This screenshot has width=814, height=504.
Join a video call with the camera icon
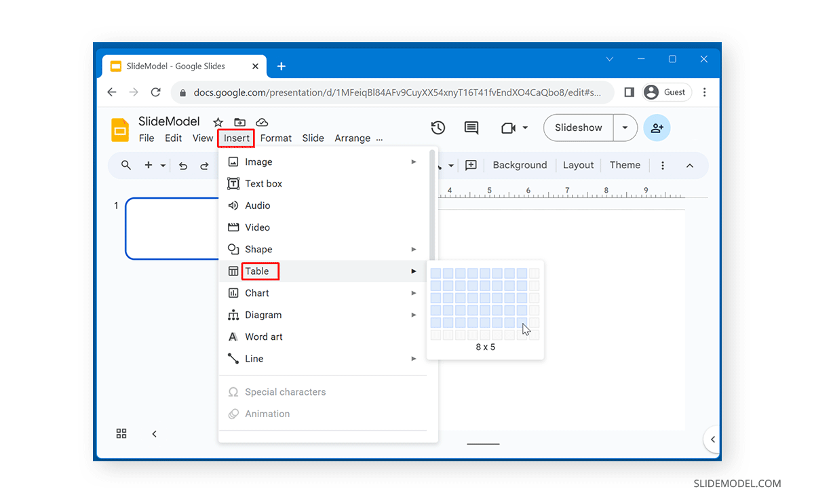(509, 128)
